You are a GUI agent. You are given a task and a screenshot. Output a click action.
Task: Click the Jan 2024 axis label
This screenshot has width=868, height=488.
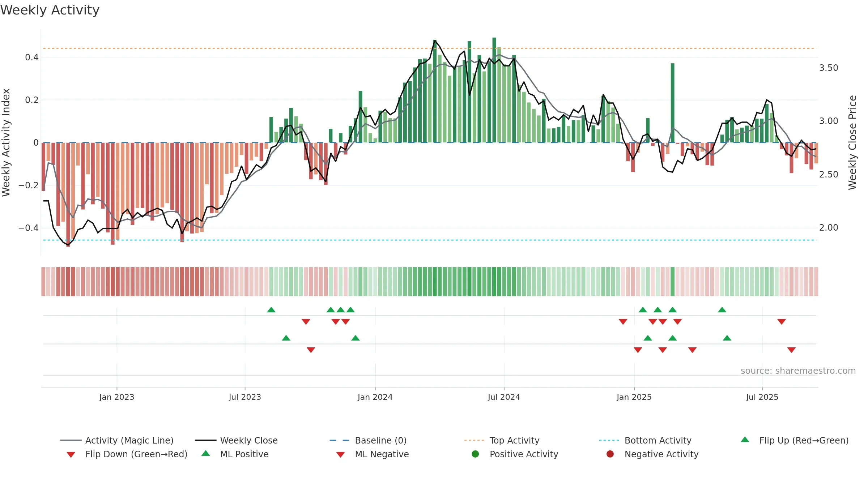[375, 397]
